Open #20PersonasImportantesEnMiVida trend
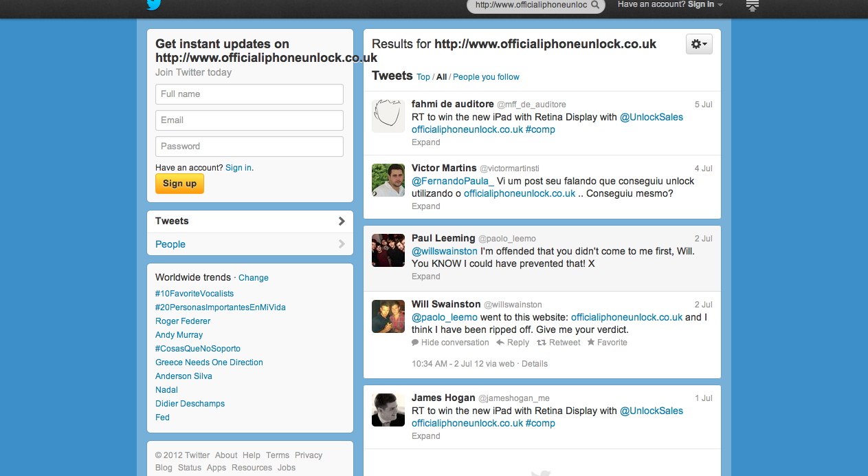 click(x=221, y=307)
